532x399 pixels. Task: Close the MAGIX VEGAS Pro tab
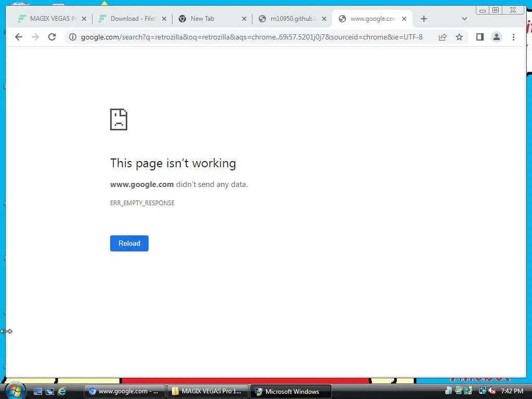click(84, 19)
